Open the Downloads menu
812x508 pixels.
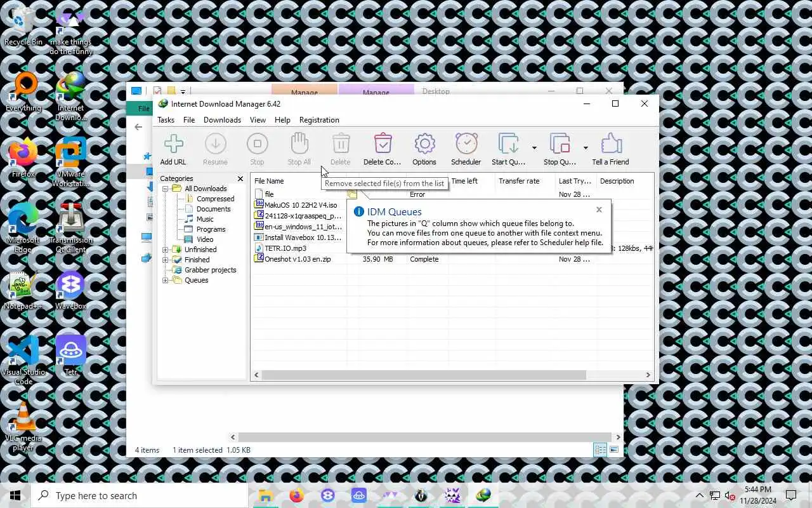[x=222, y=120]
